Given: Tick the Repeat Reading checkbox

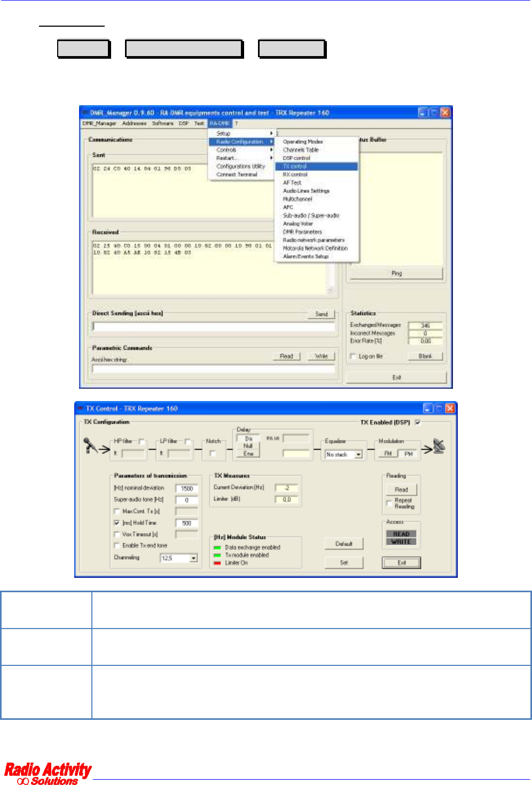Looking at the screenshot, I should click(389, 503).
